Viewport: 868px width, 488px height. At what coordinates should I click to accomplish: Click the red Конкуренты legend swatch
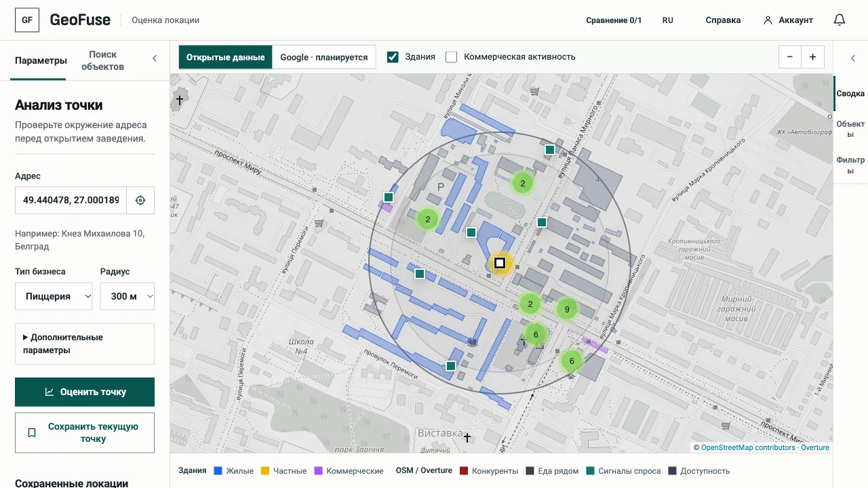[x=464, y=471]
